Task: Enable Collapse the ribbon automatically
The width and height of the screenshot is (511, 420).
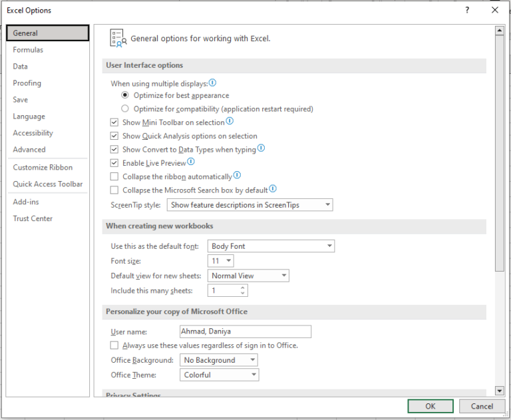Action: [114, 176]
